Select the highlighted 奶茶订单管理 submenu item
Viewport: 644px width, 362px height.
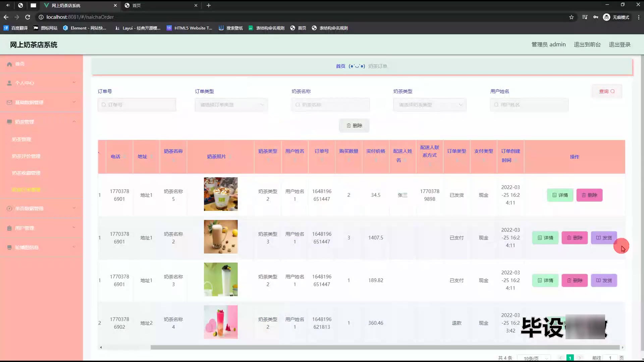(26, 190)
